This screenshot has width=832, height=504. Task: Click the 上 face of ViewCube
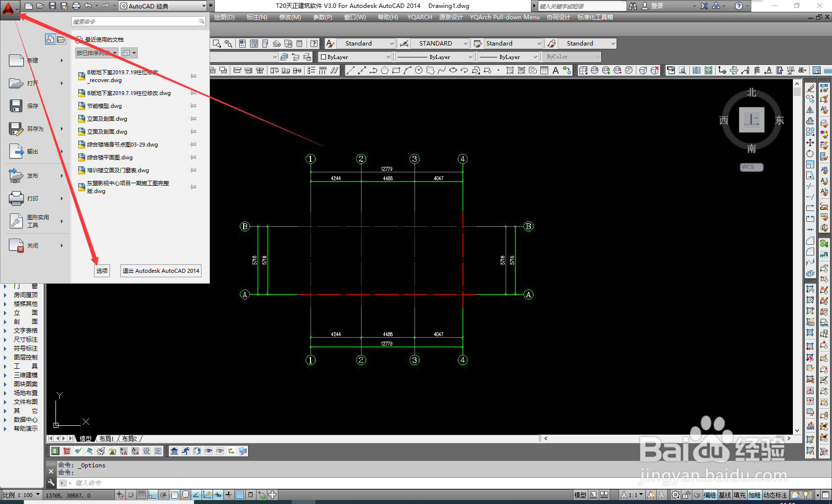752,120
